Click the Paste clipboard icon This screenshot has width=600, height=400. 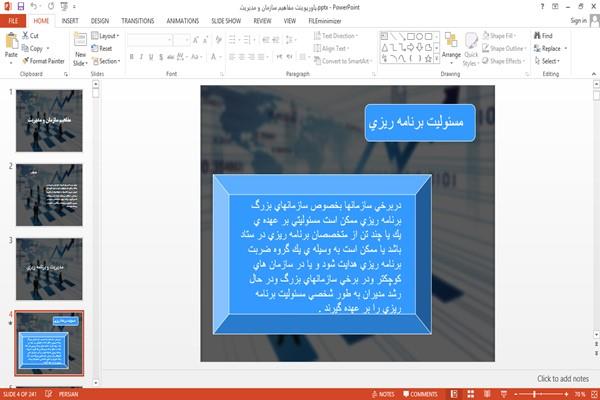11,41
